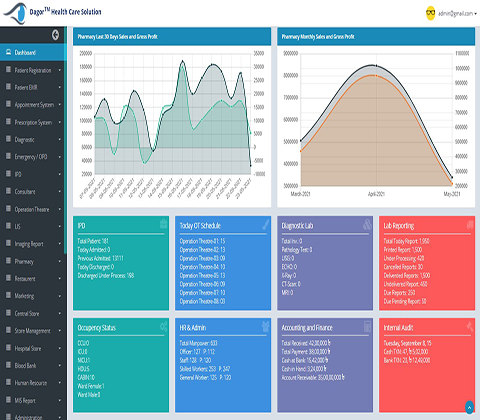Click the list icon beside IPD in sidebar
Screen dimensions: 480x420
9,174
